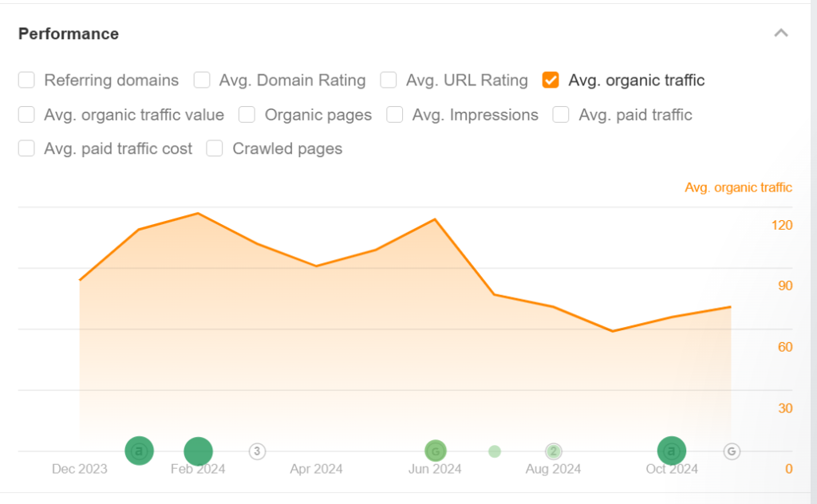Click the light green marker labeled 2
Viewport: 817px width, 504px height.
[554, 451]
